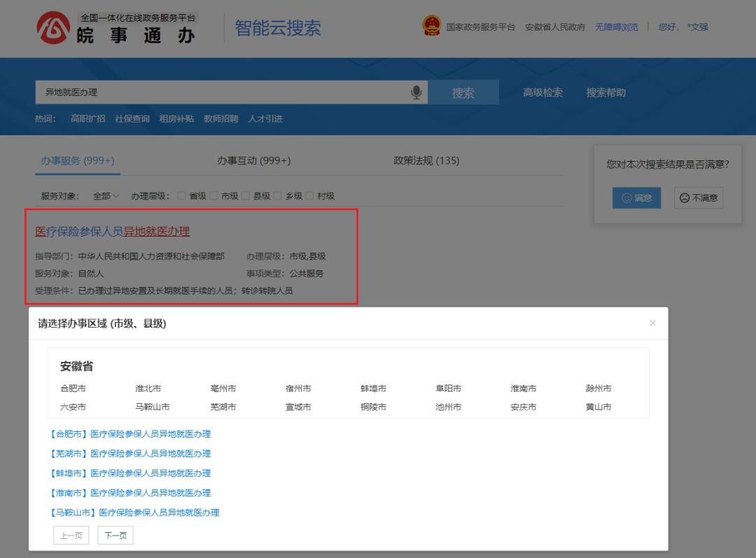Click the search input field
Screen dimensions: 756x558
210,92
